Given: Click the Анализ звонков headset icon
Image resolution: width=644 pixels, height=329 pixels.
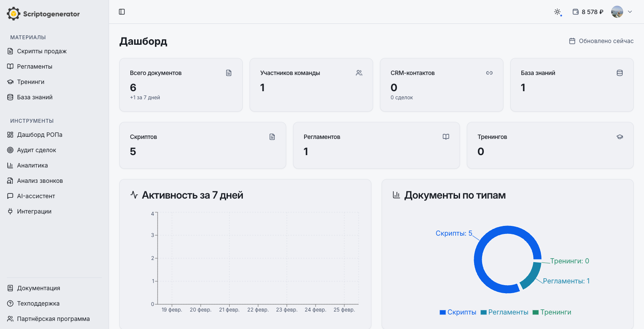Looking at the screenshot, I should [10, 181].
